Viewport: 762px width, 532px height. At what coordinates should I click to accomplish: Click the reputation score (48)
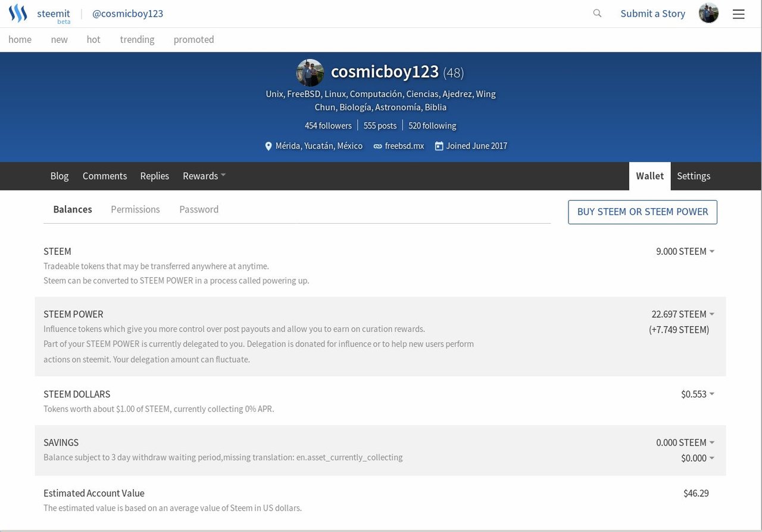453,73
